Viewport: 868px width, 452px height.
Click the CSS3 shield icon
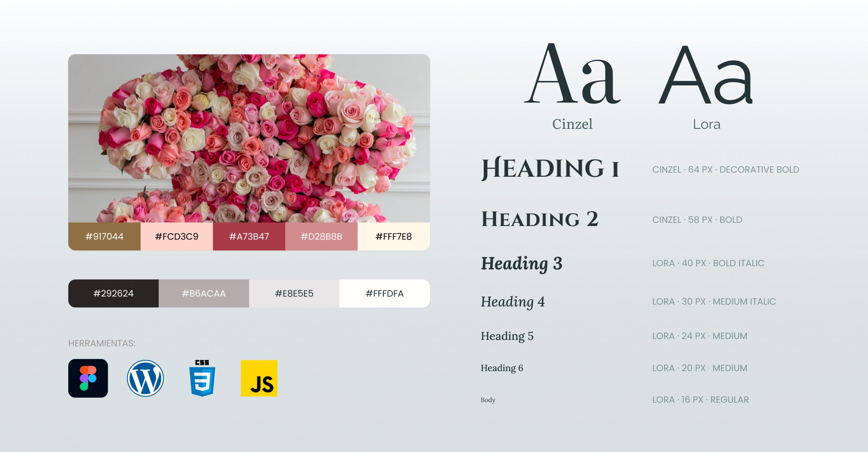[202, 378]
